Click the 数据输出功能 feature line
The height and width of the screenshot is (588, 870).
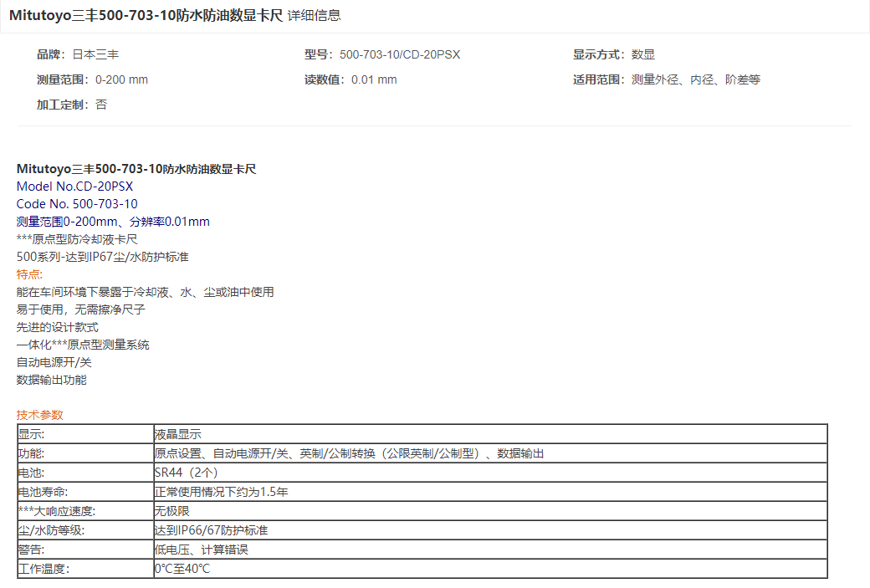pos(51,380)
